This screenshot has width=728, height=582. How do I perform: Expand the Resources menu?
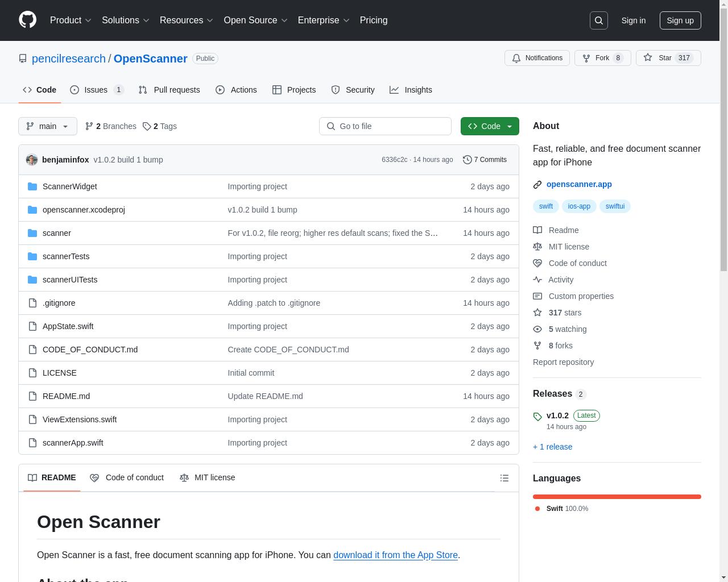pyautogui.click(x=187, y=20)
